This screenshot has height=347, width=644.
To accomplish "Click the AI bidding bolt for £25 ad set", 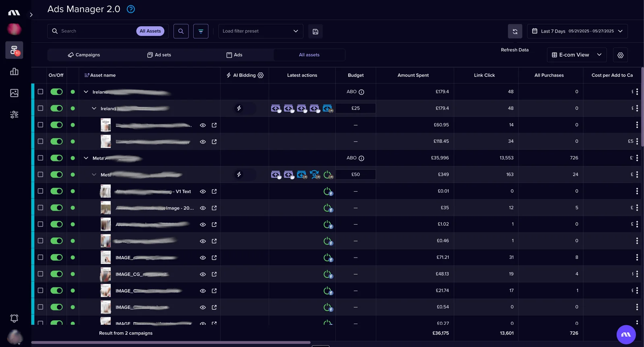I will pos(239,108).
